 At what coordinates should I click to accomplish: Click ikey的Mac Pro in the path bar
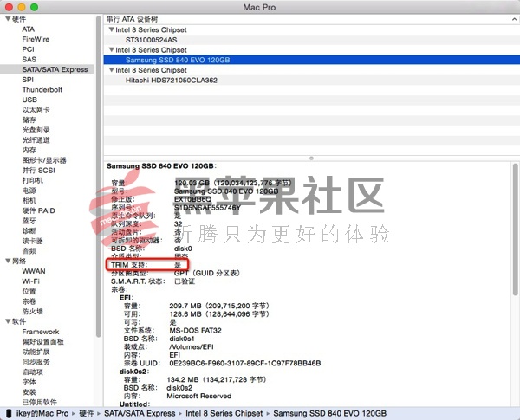click(x=42, y=413)
